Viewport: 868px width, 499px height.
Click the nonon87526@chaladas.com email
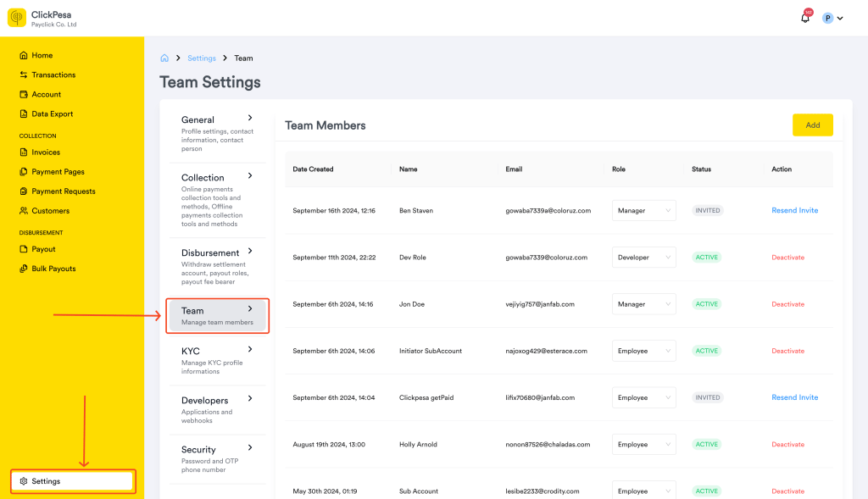548,444
